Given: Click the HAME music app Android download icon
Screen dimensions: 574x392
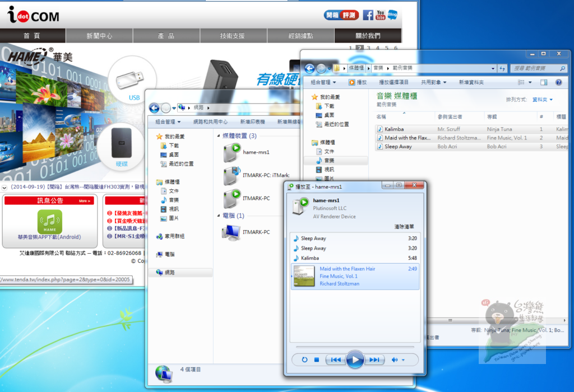Looking at the screenshot, I should [x=50, y=222].
